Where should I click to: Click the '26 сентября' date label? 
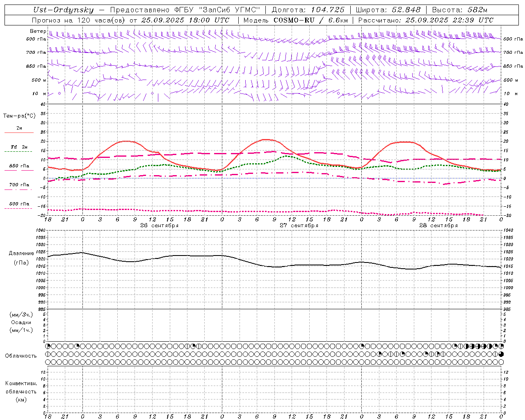tap(159, 226)
